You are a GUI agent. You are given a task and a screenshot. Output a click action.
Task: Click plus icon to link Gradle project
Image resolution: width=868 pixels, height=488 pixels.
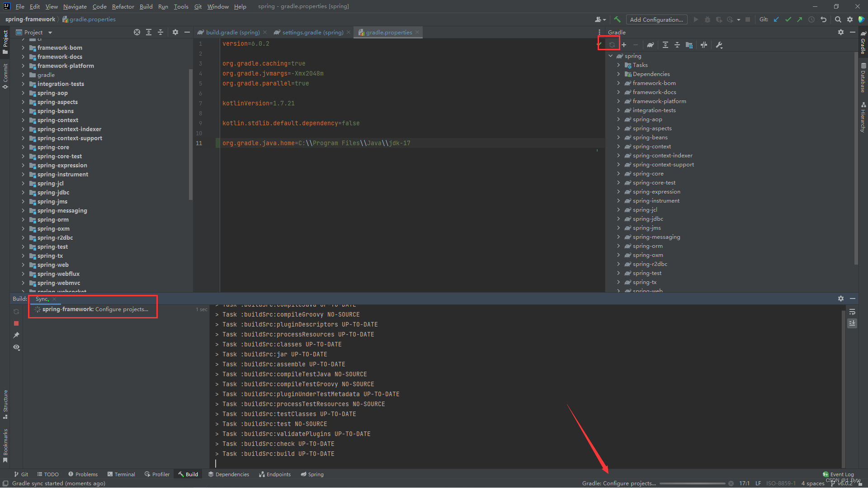coord(624,45)
